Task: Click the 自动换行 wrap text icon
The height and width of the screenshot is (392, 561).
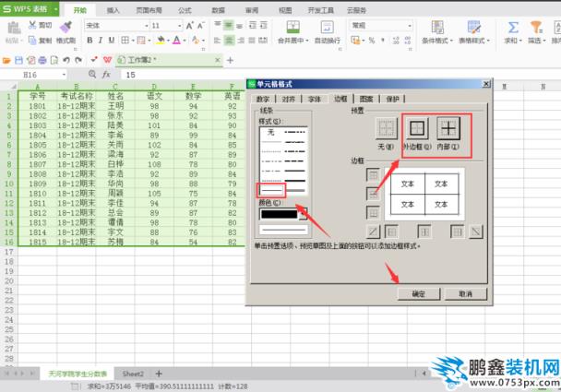Action: click(x=327, y=27)
